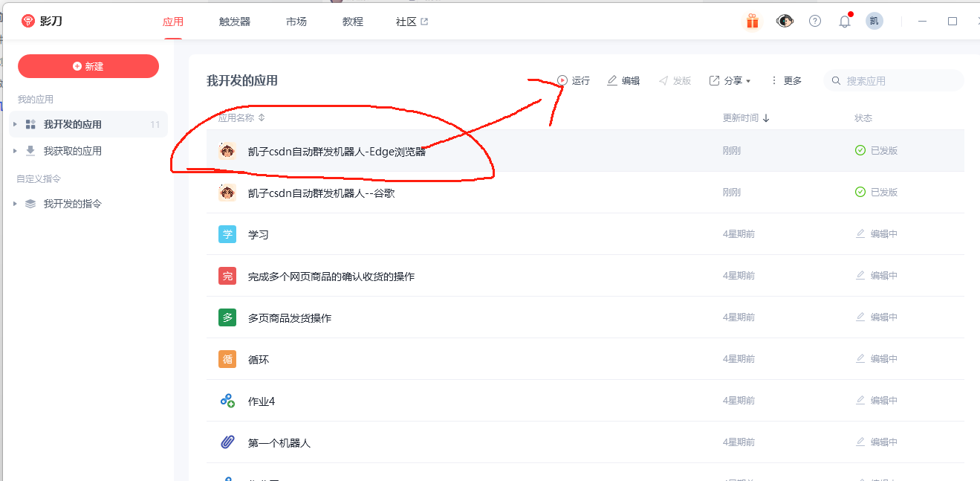Switch to the 触发器 tab
The image size is (980, 481).
pos(235,22)
